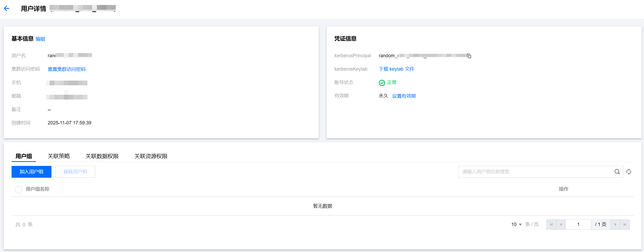
Task: Go to the next page
Action: point(615,224)
